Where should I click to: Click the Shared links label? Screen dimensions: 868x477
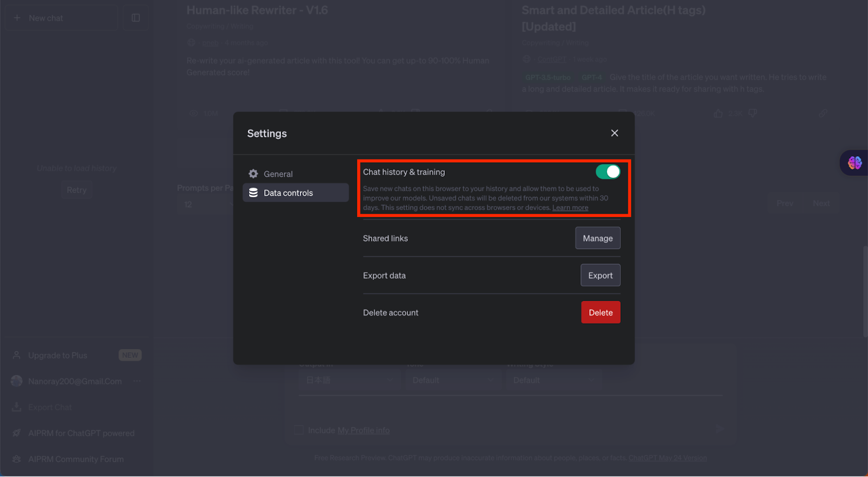pyautogui.click(x=385, y=238)
